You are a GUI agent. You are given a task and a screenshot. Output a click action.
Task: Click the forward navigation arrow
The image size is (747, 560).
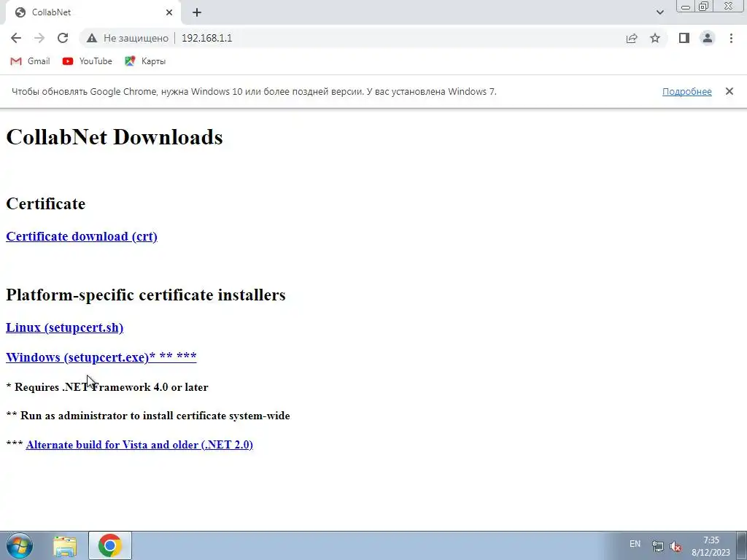39,38
